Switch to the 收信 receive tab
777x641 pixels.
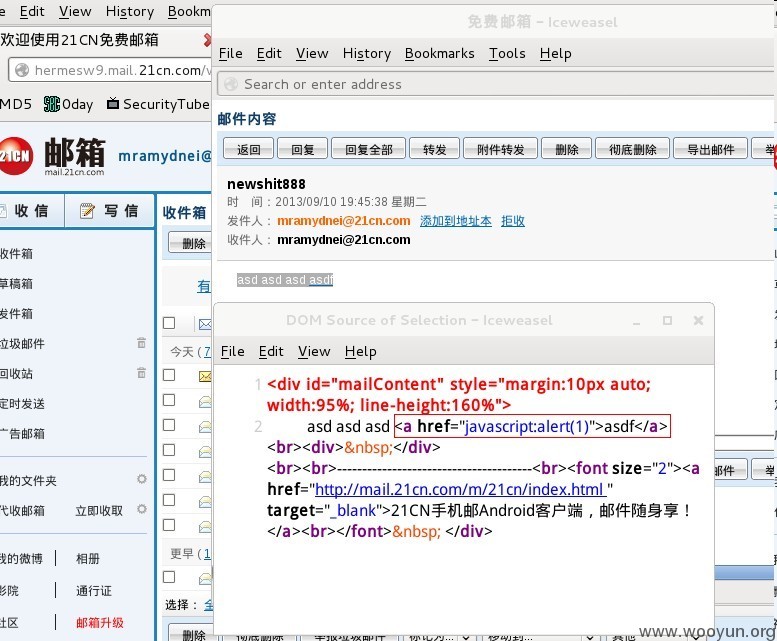click(31, 211)
